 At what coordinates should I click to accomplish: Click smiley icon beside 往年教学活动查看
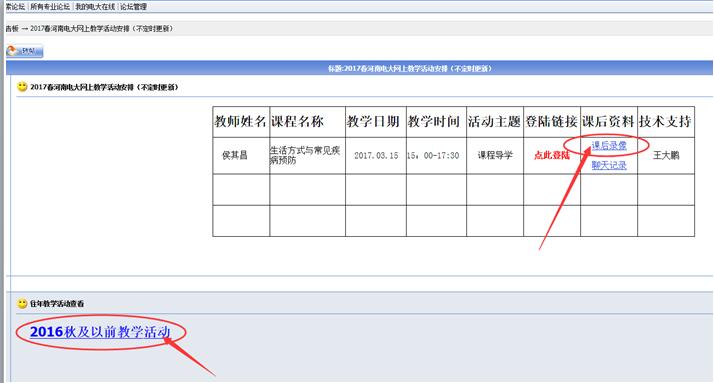point(22,303)
